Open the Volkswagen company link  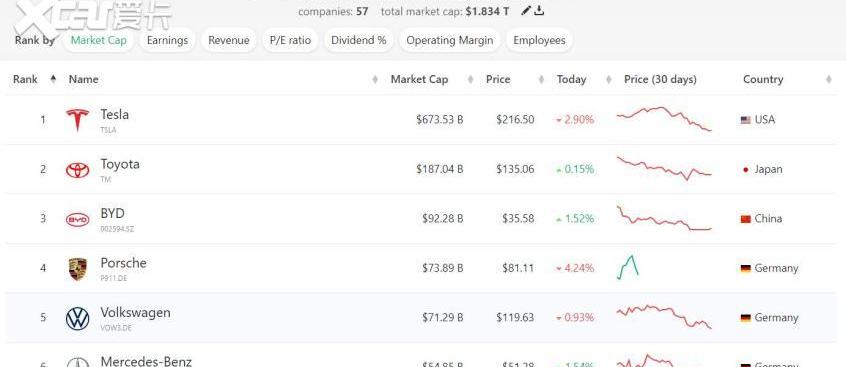[x=135, y=312]
